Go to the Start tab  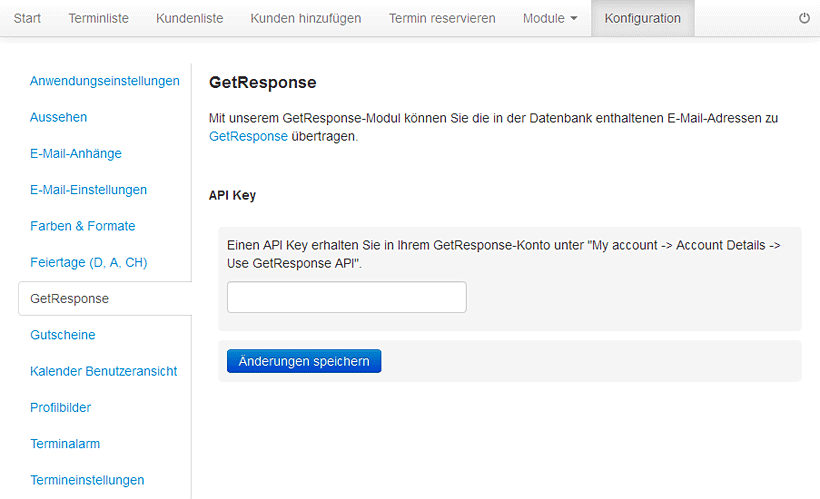[27, 18]
